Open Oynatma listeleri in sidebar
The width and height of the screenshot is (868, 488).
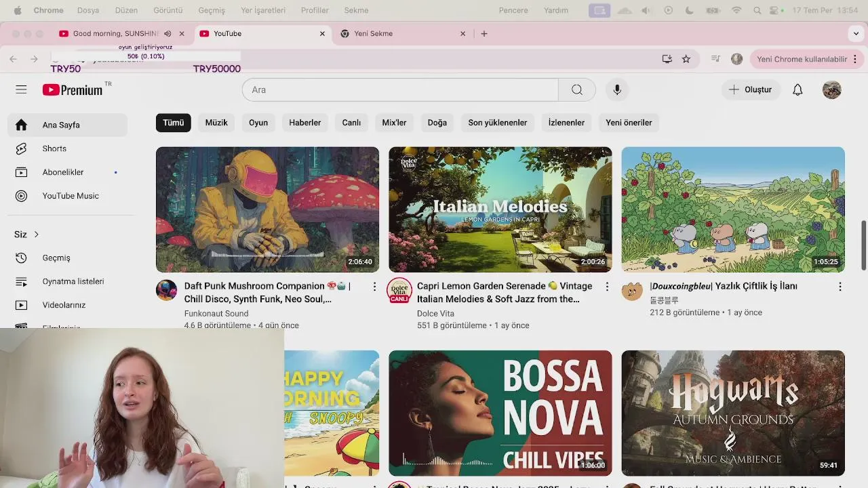[x=68, y=281]
